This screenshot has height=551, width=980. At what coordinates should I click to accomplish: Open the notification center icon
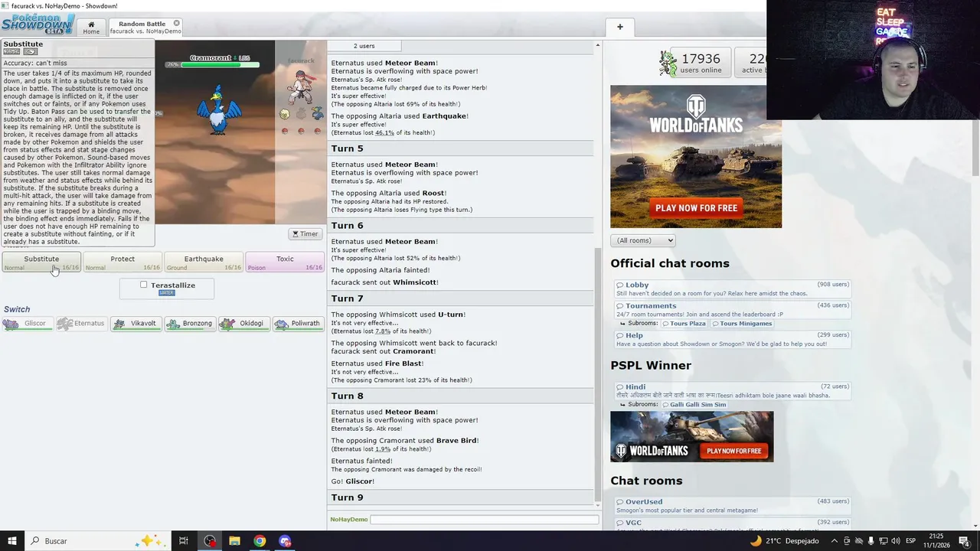pyautogui.click(x=965, y=541)
